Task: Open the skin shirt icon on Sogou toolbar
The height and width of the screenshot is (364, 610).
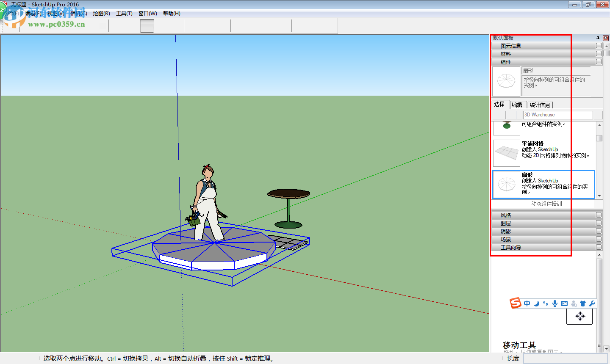Action: (x=583, y=303)
